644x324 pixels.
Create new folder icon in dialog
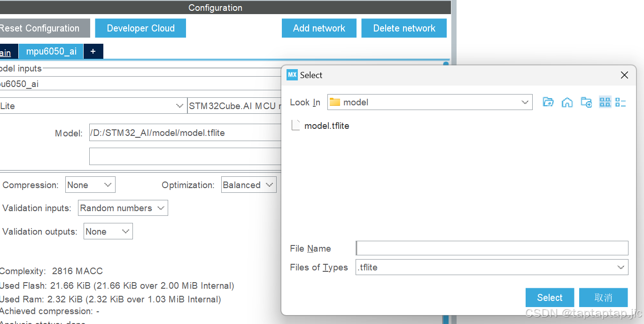(x=586, y=102)
